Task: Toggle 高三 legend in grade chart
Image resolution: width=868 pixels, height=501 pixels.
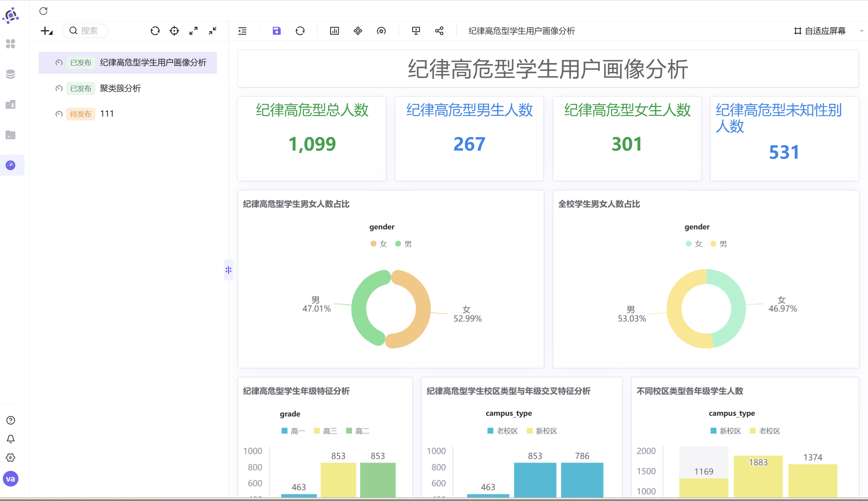Action: coord(325,431)
